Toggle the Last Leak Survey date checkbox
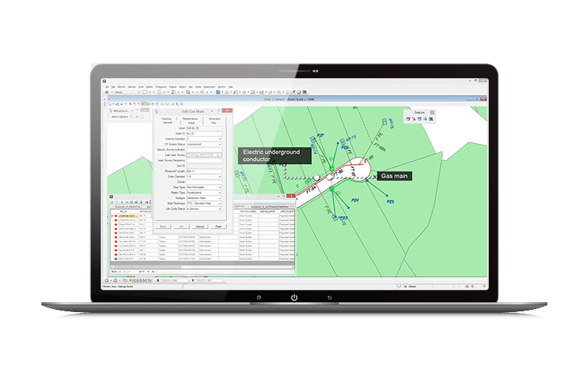 coord(189,155)
